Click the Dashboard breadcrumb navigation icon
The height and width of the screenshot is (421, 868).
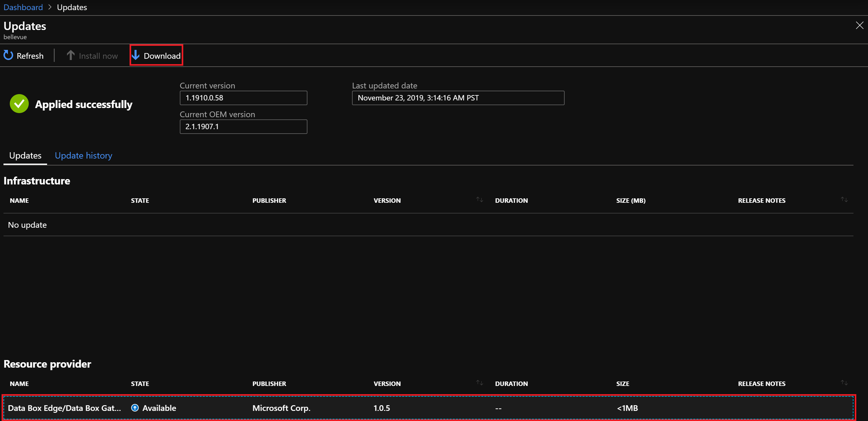22,7
